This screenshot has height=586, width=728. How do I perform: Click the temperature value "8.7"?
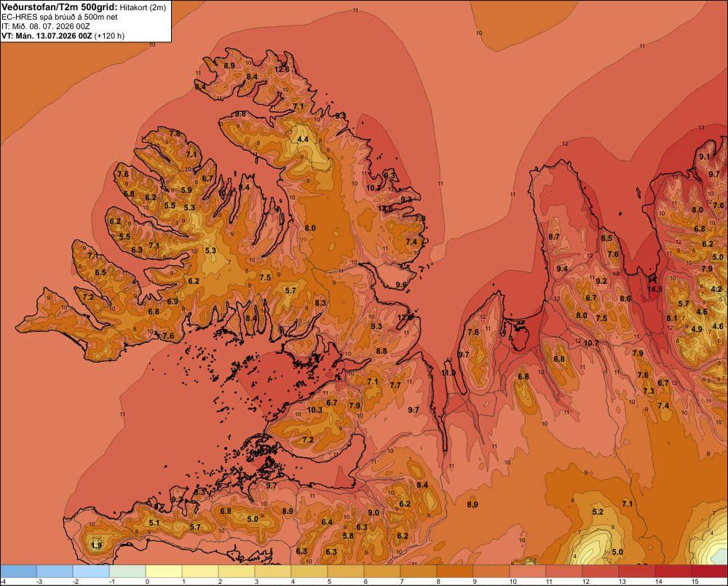click(554, 237)
